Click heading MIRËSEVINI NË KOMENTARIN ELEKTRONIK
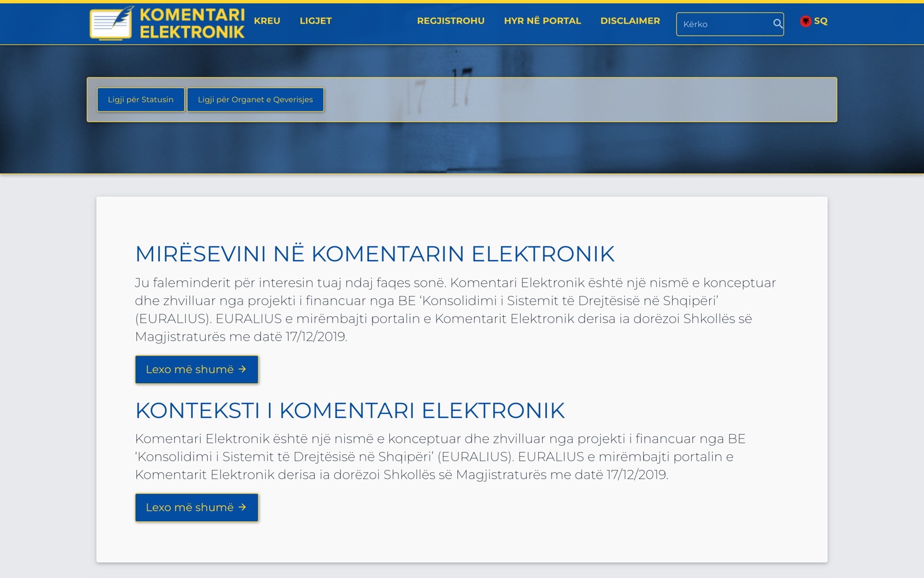This screenshot has width=924, height=578. click(x=375, y=254)
